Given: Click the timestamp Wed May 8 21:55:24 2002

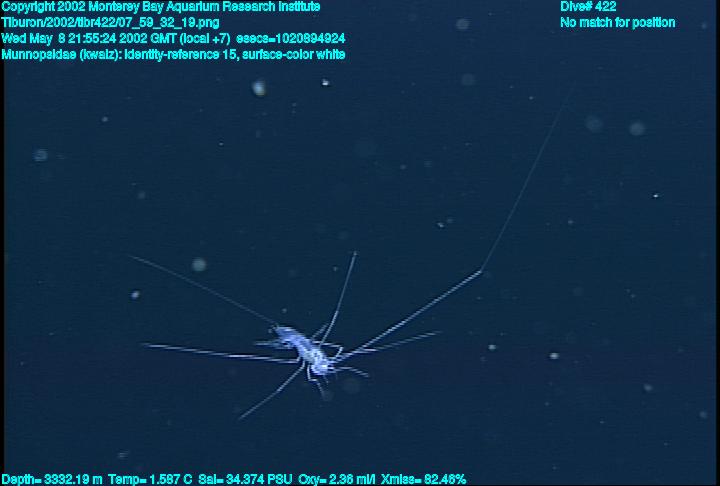Looking at the screenshot, I should point(75,38).
